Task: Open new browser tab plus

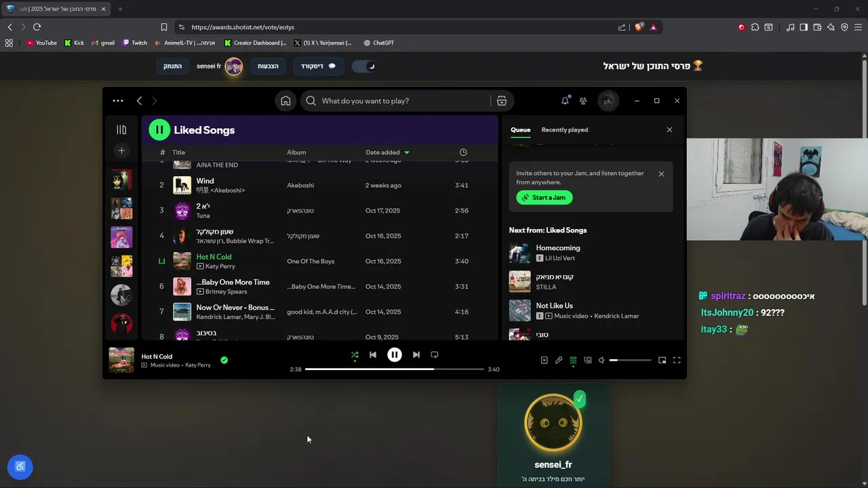Action: (x=120, y=9)
